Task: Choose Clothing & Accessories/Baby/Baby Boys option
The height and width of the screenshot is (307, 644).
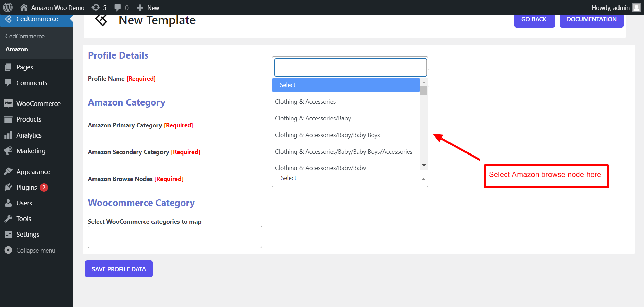Action: pos(346,135)
